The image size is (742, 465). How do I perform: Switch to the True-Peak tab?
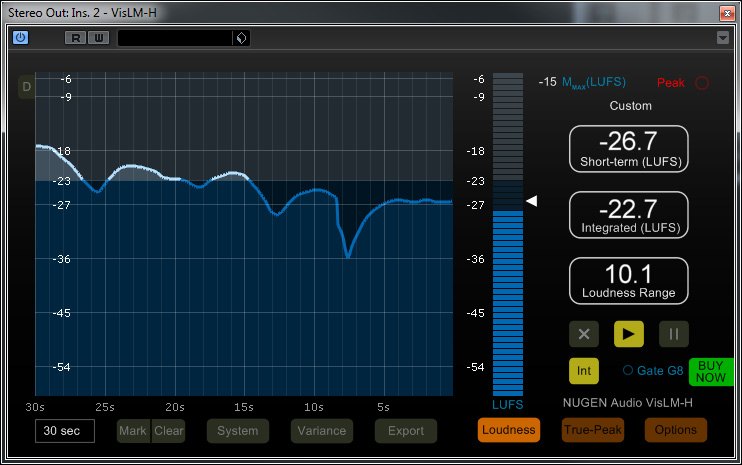pyautogui.click(x=592, y=430)
